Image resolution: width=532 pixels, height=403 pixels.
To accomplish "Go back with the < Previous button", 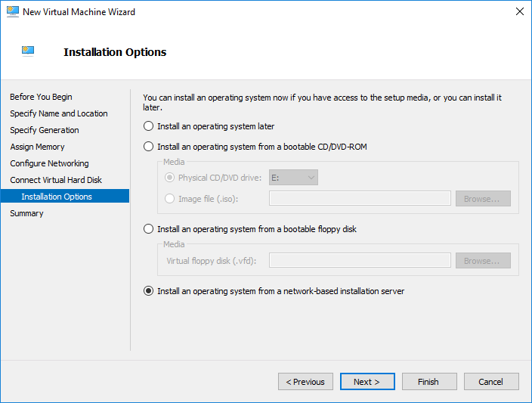I will pyautogui.click(x=305, y=382).
